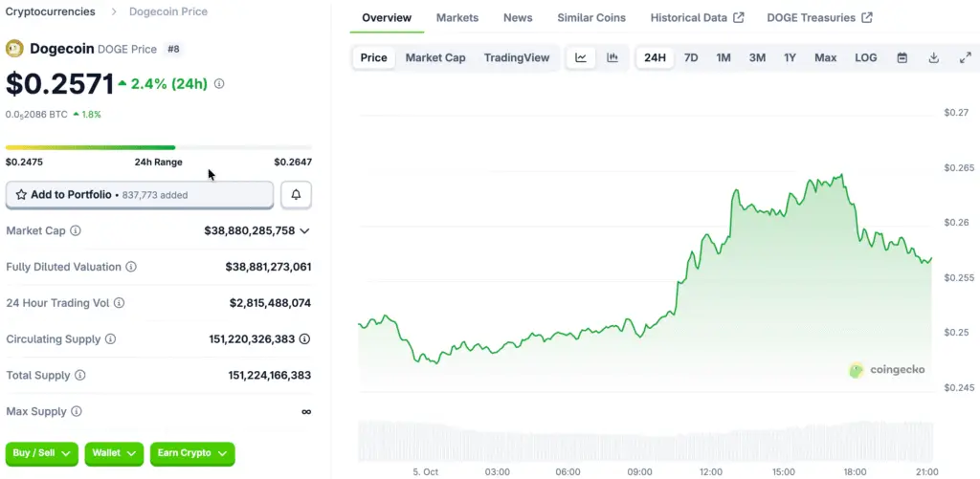Open the Earn Crypto dropdown
The width and height of the screenshot is (980, 479).
pos(191,453)
